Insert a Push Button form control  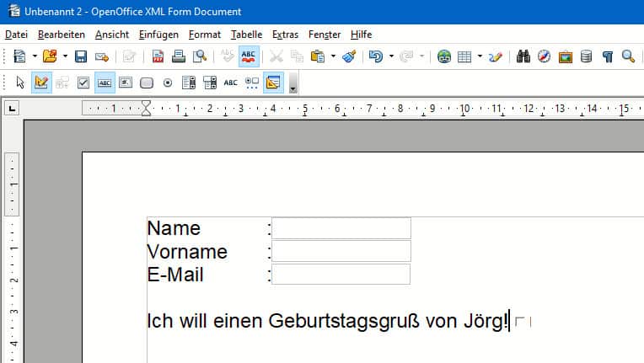click(146, 83)
